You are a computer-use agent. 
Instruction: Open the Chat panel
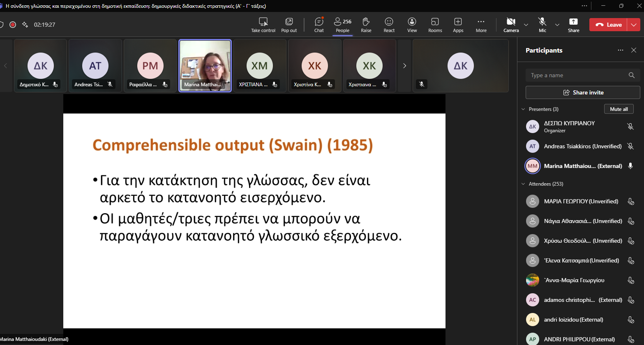point(319,25)
